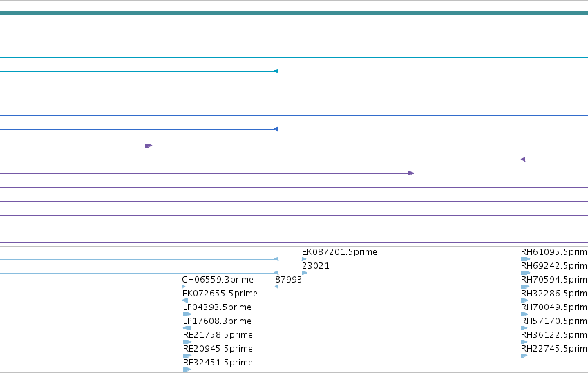588x373 pixels.
Task: Select the left-pointing purple arrowhead
Action: [x=523, y=160]
